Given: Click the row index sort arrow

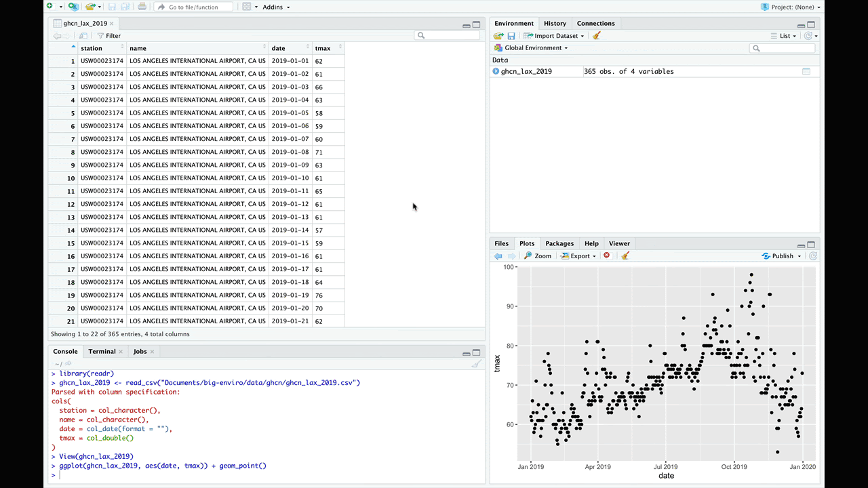Looking at the screenshot, I should 73,47.
